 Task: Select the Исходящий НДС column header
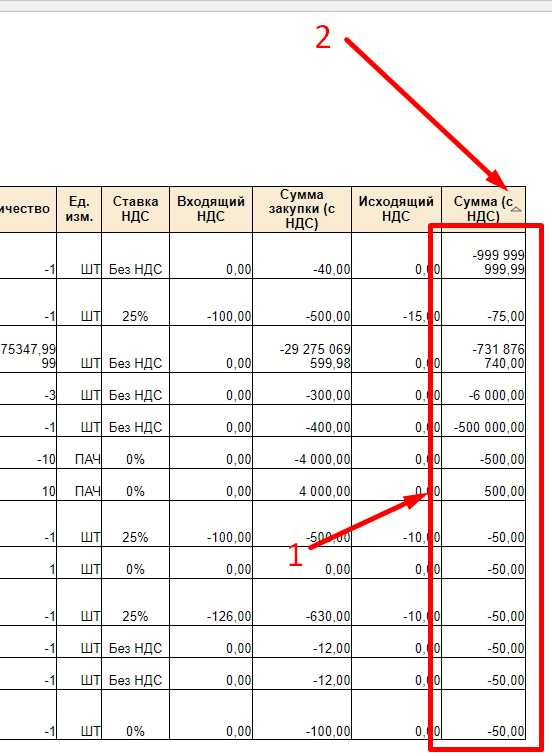(396, 209)
